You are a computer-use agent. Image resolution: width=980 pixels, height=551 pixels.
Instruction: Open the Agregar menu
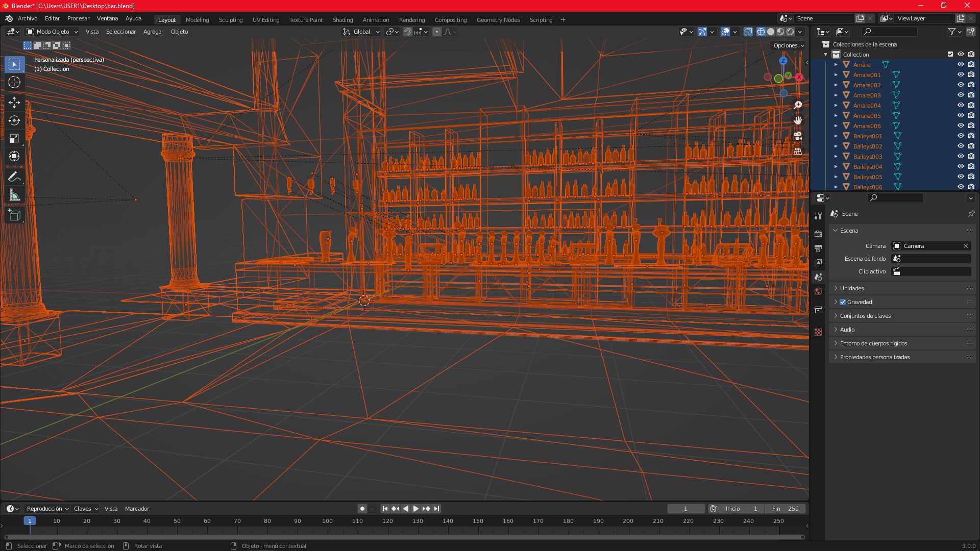(153, 32)
